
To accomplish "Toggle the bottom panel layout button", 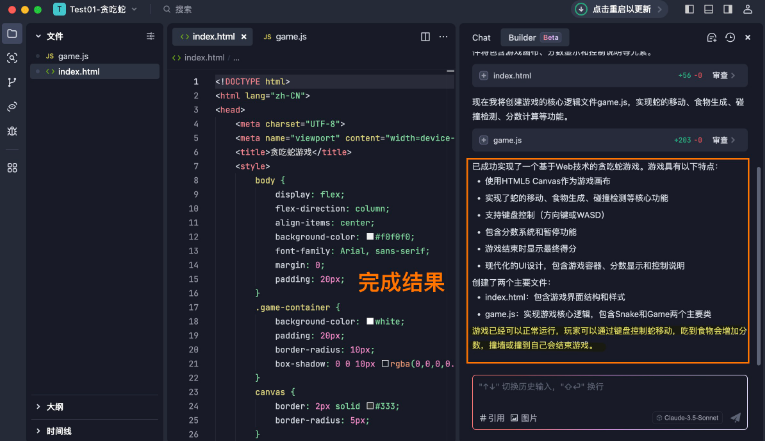I will coord(709,9).
